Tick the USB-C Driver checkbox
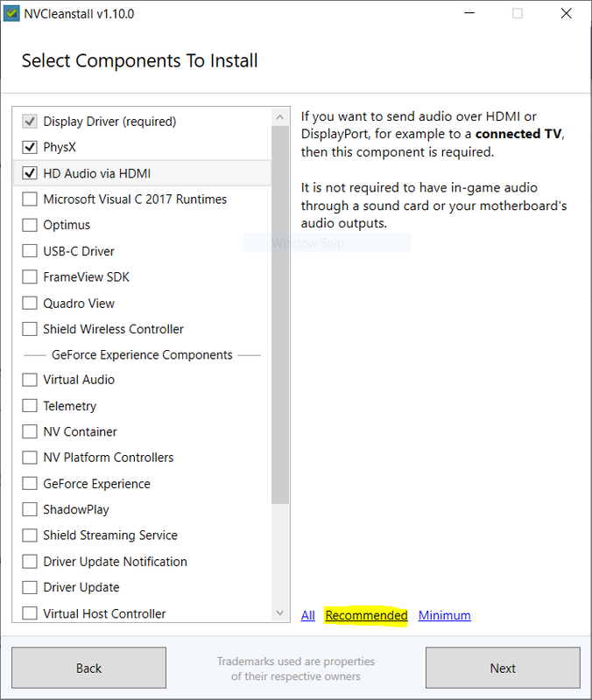This screenshot has height=700, width=592. (x=30, y=251)
